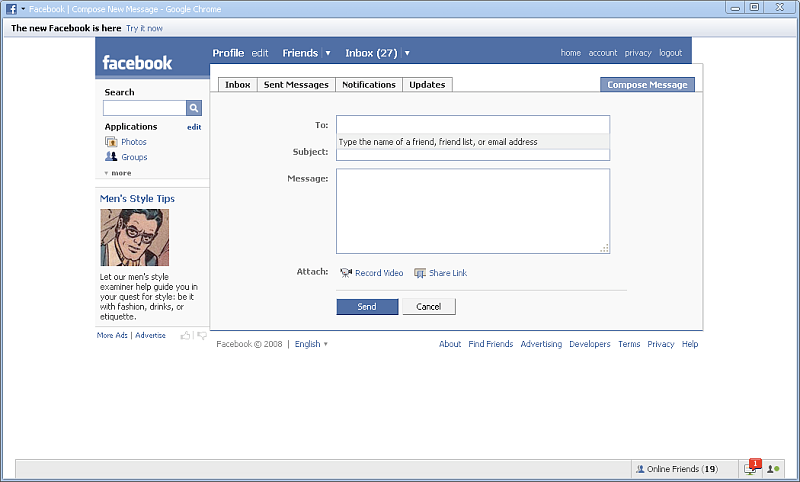Click the ad text about men's style
800x482 pixels.
[148, 297]
